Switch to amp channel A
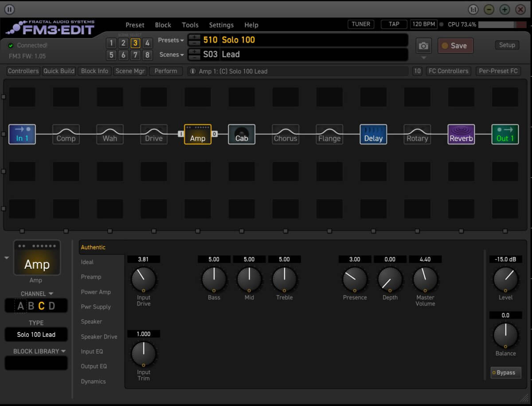This screenshot has width=532, height=406. click(x=20, y=306)
